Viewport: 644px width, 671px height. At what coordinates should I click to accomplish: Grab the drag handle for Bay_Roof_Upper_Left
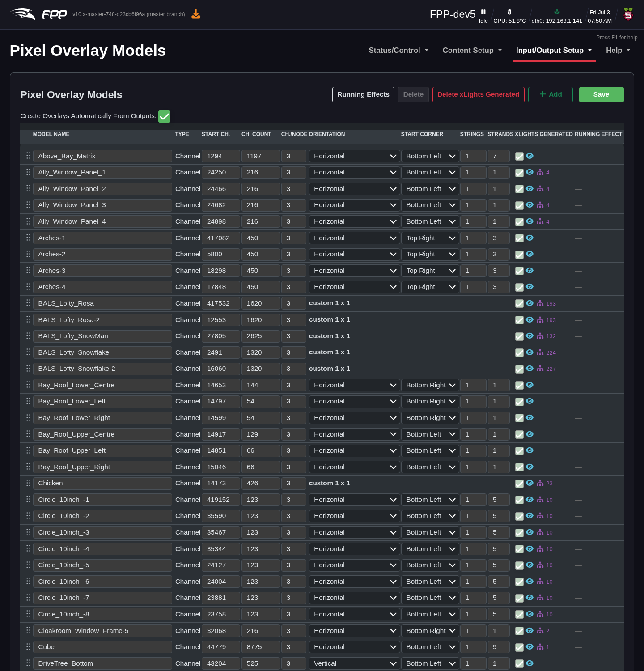click(x=28, y=450)
